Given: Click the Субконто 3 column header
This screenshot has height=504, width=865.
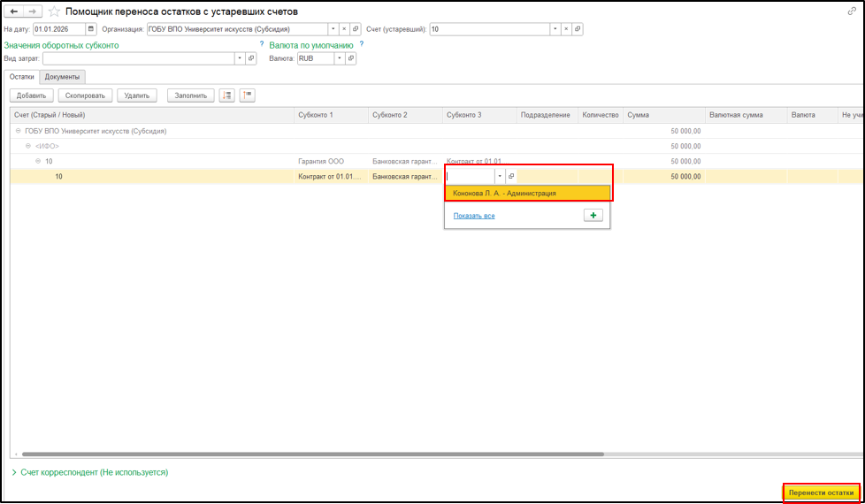Looking at the screenshot, I should [x=479, y=115].
